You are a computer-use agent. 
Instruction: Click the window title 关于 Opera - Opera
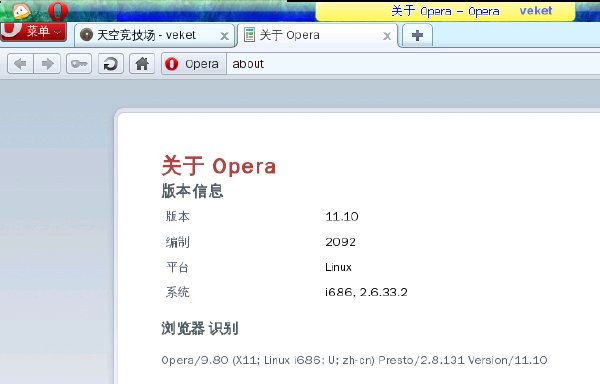[445, 11]
